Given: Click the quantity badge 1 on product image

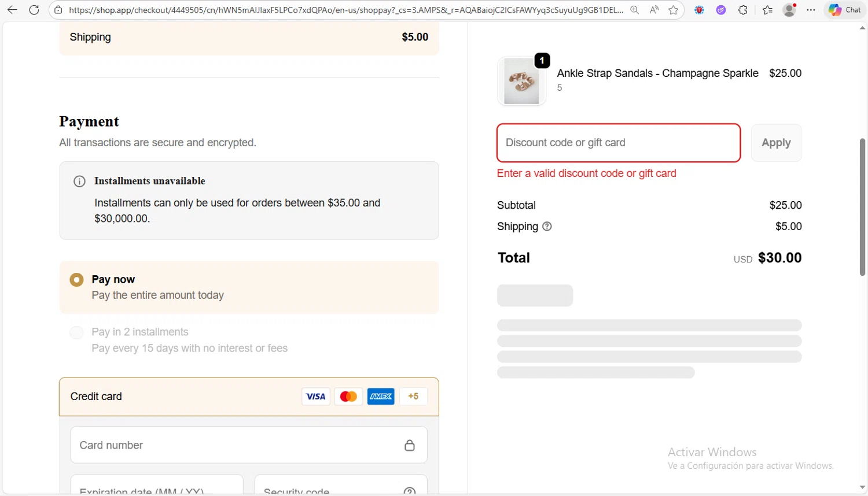Looking at the screenshot, I should pos(542,61).
